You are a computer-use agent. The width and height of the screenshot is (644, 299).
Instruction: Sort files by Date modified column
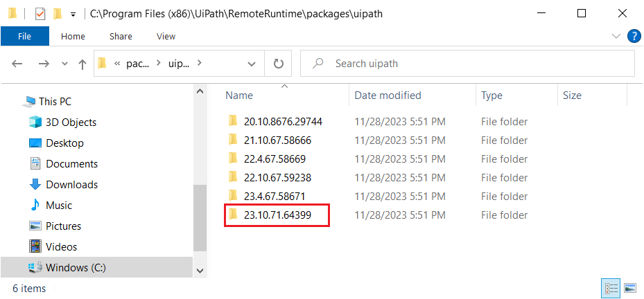coord(388,96)
